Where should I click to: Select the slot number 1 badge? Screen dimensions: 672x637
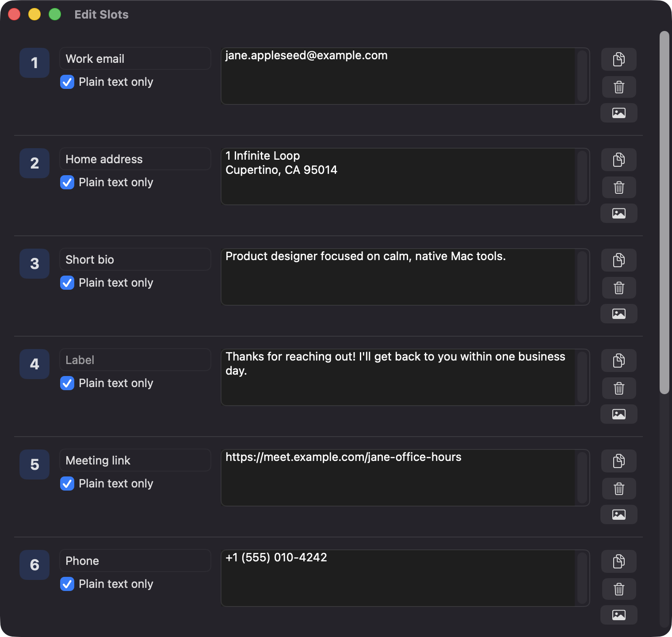click(34, 63)
